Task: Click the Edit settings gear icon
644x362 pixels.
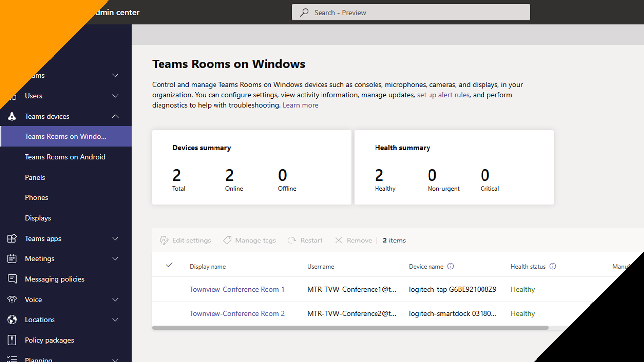Action: pyautogui.click(x=164, y=241)
